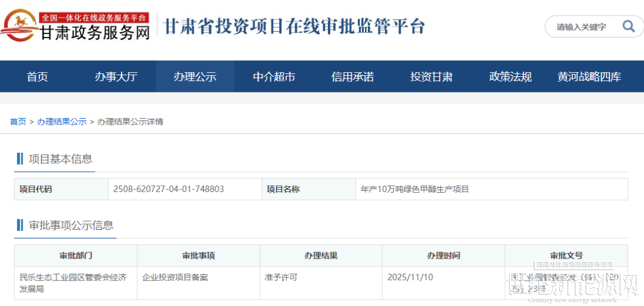Open 黄河战略四库 in the navigation bar

[x=589, y=77]
